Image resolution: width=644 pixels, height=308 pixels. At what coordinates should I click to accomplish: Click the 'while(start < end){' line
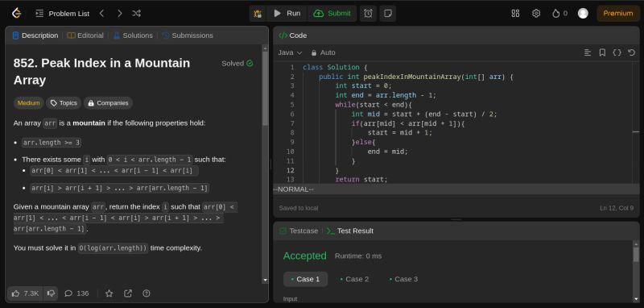(x=374, y=105)
